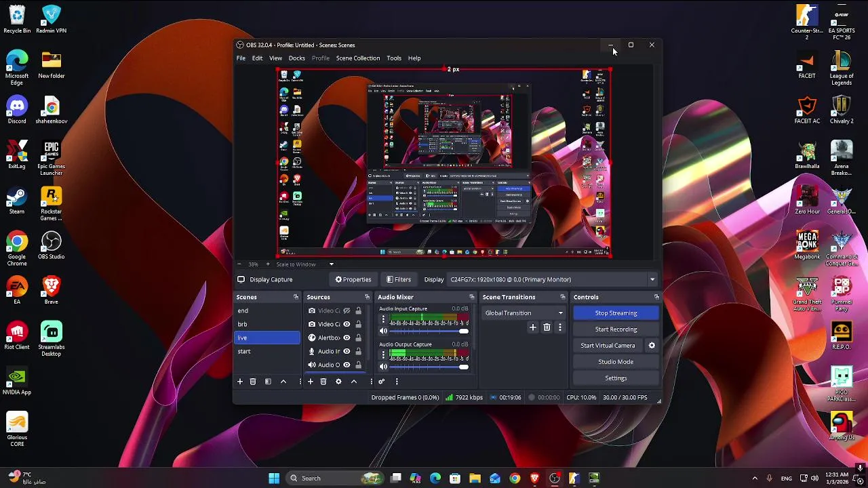The height and width of the screenshot is (488, 868).
Task: Open the preview Scale to Window dropdown
Action: click(331, 264)
